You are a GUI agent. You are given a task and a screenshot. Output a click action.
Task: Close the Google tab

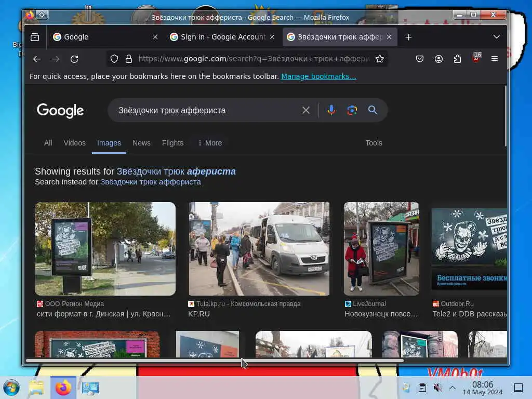pos(155,37)
